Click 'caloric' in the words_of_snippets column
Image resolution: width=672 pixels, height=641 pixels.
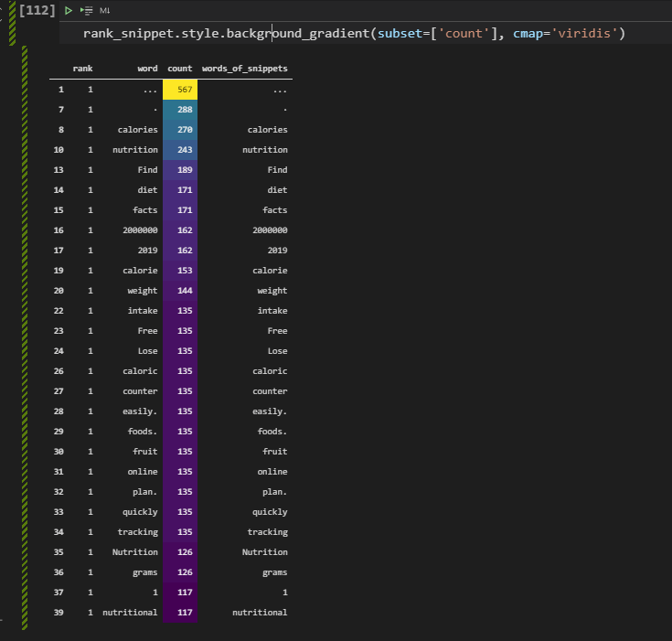[270, 371]
